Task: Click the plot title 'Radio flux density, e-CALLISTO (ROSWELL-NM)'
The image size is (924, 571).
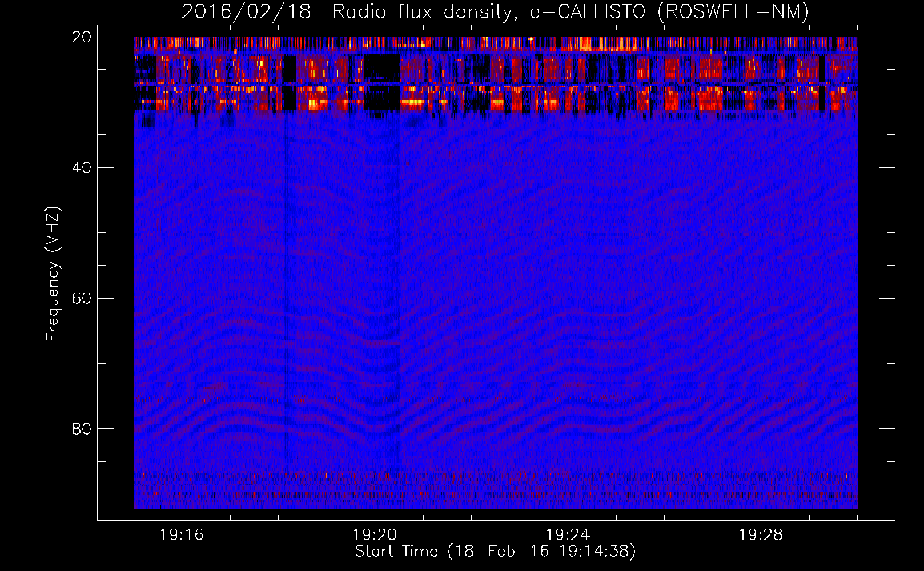Action: pyautogui.click(x=571, y=12)
